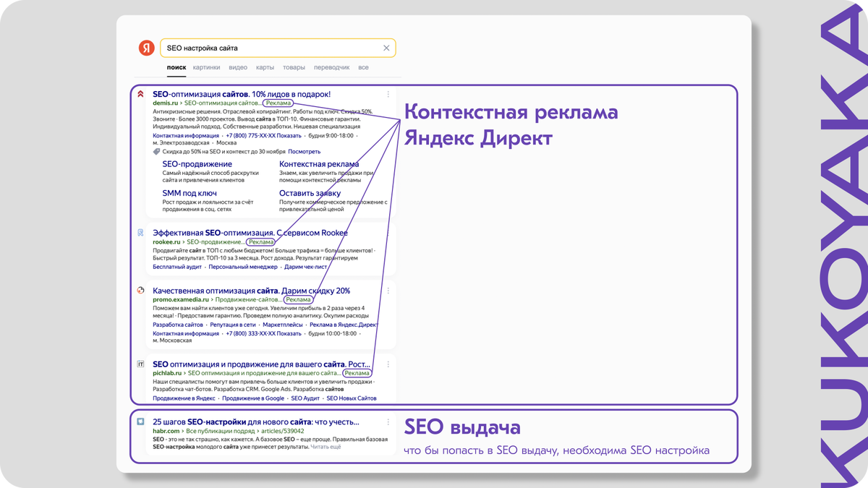The height and width of the screenshot is (488, 868).
Task: Switch to the 'картинки' tab
Action: tap(206, 67)
